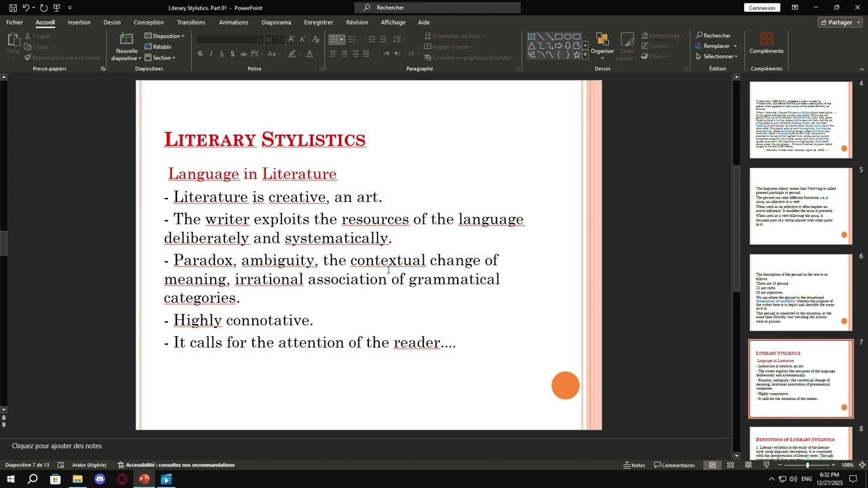868x488 pixels.
Task: Open Compléments add-ins icon
Action: [x=766, y=39]
